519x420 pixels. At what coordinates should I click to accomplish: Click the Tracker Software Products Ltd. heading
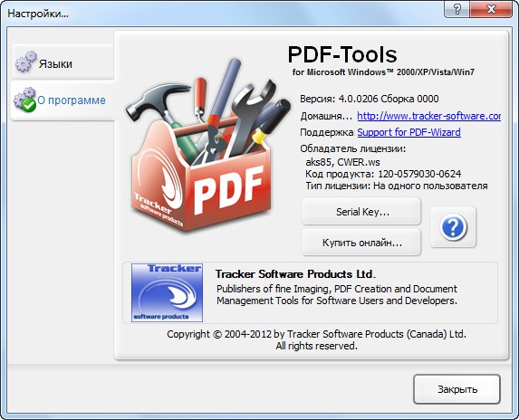point(295,274)
